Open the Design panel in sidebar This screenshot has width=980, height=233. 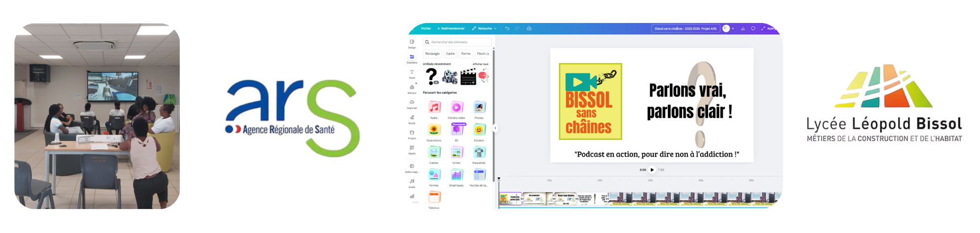[412, 43]
